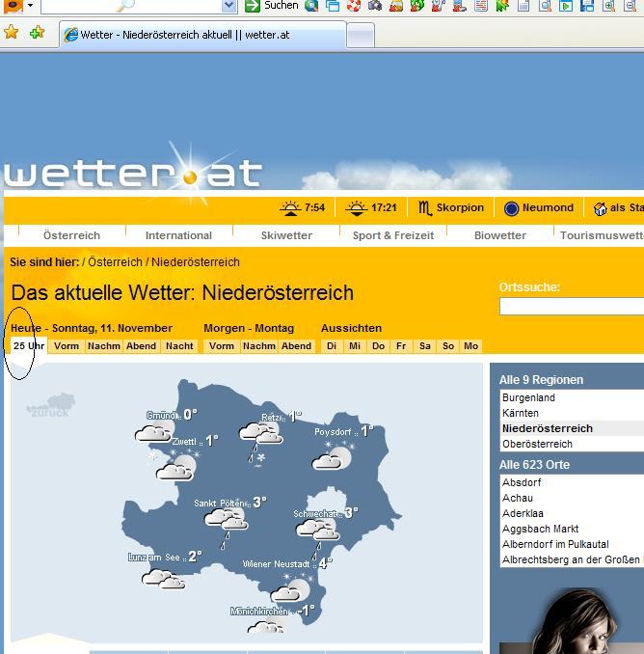644x654 pixels.
Task: Click the sleet cloud icon below Retz
Action: tap(261, 442)
